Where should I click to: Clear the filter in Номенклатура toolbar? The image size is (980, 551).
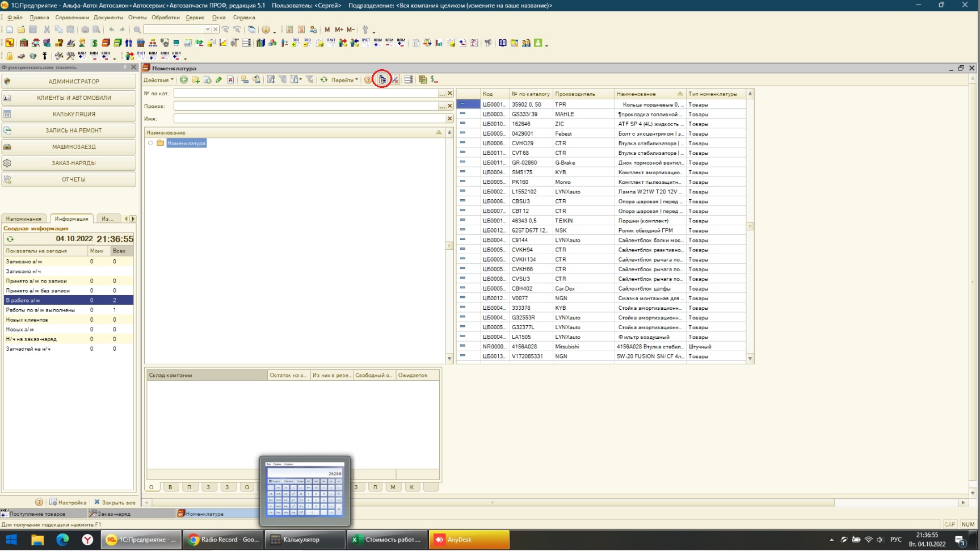click(x=310, y=80)
